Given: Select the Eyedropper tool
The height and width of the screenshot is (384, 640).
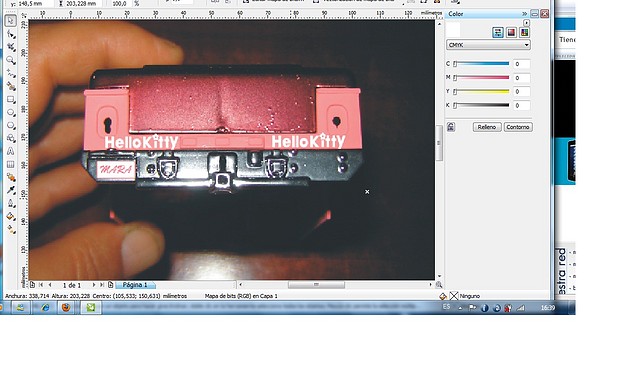Looking at the screenshot, I should 11,190.
